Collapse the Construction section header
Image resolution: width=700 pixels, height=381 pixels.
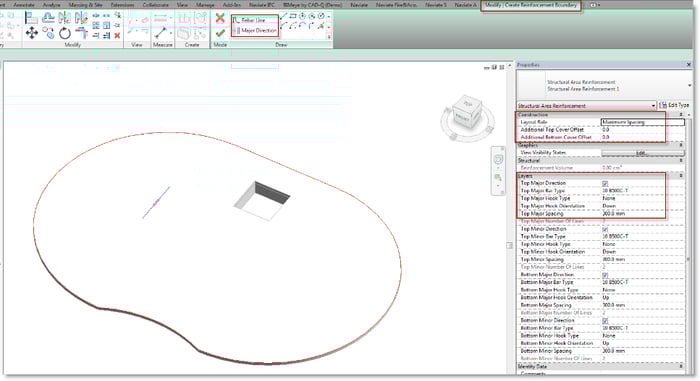point(681,115)
